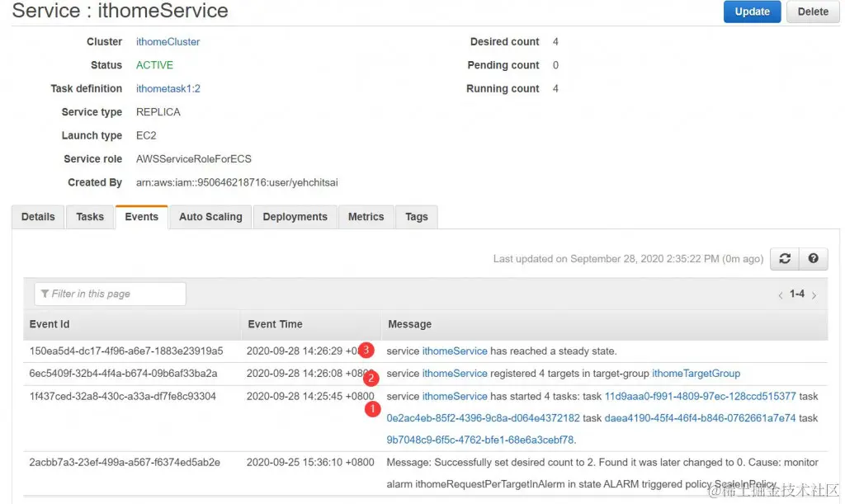845x504 pixels.
Task: Click the Delete service button
Action: 813,12
